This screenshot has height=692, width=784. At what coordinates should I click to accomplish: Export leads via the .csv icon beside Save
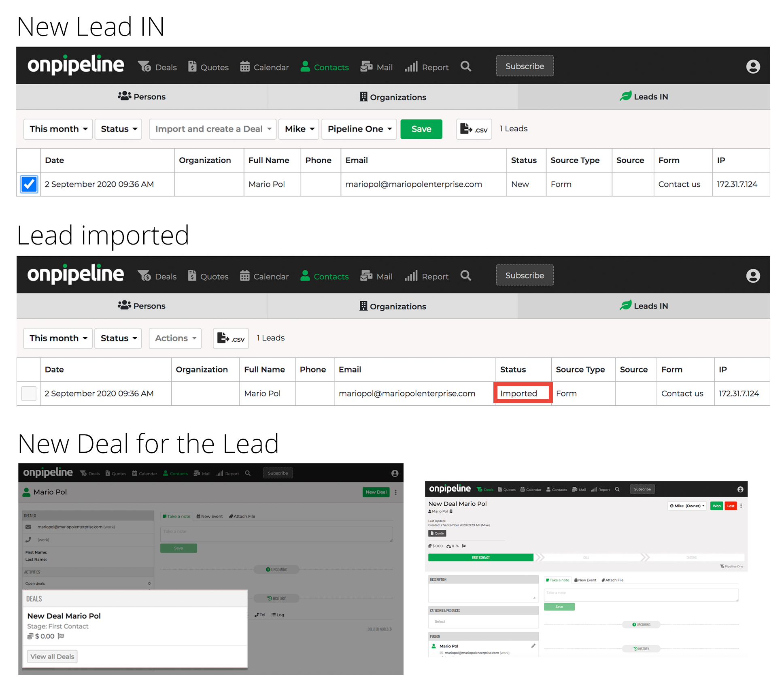474,129
